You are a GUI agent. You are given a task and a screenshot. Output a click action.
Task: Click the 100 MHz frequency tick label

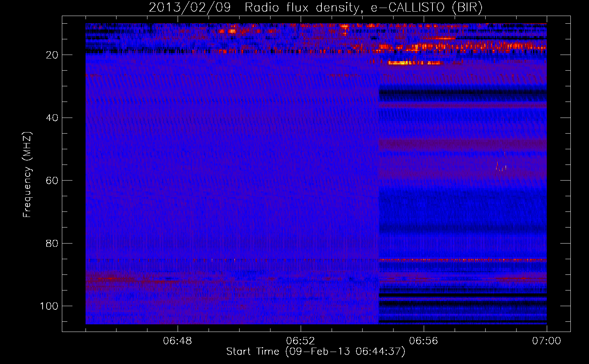[x=49, y=306]
